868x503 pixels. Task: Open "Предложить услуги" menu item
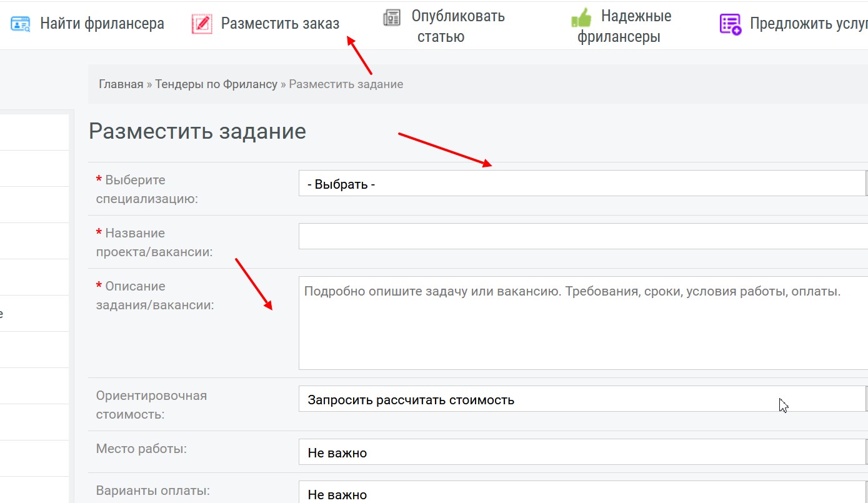click(x=809, y=24)
